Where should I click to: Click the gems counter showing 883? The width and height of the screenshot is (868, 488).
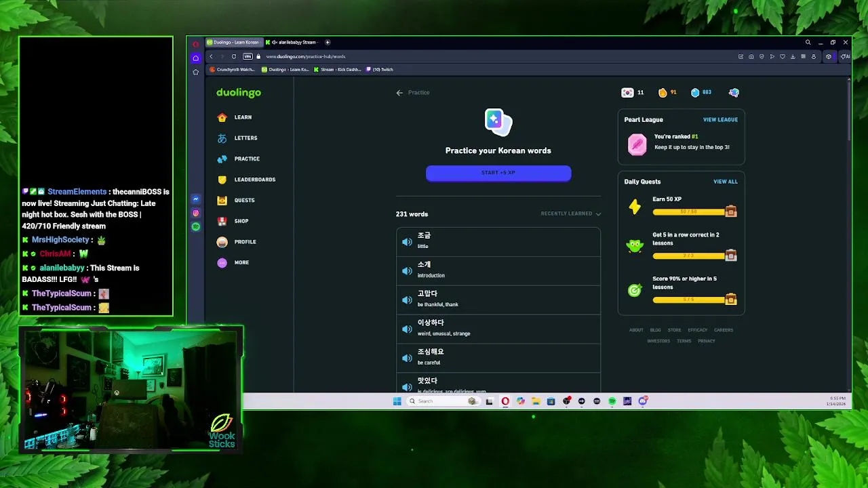(x=701, y=93)
